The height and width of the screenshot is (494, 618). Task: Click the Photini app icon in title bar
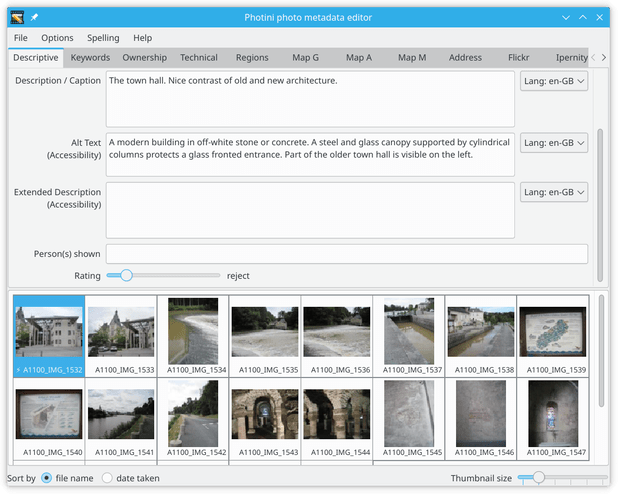coord(17,17)
